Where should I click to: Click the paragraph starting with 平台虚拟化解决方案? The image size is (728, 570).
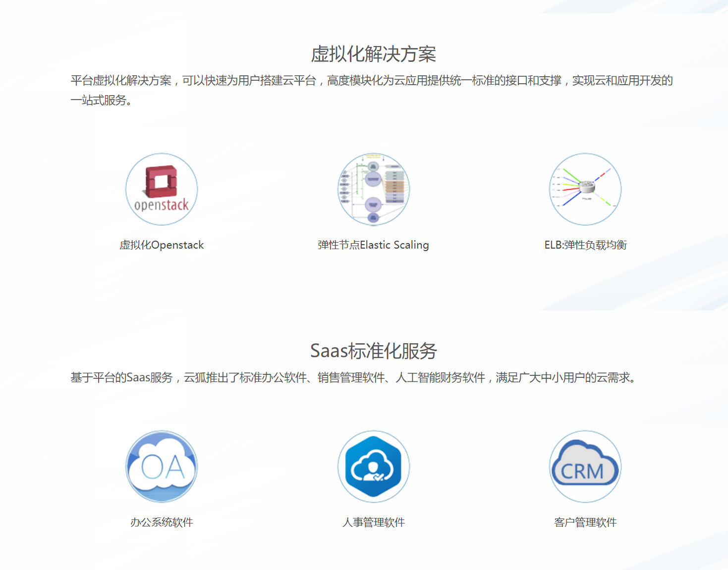371,81
